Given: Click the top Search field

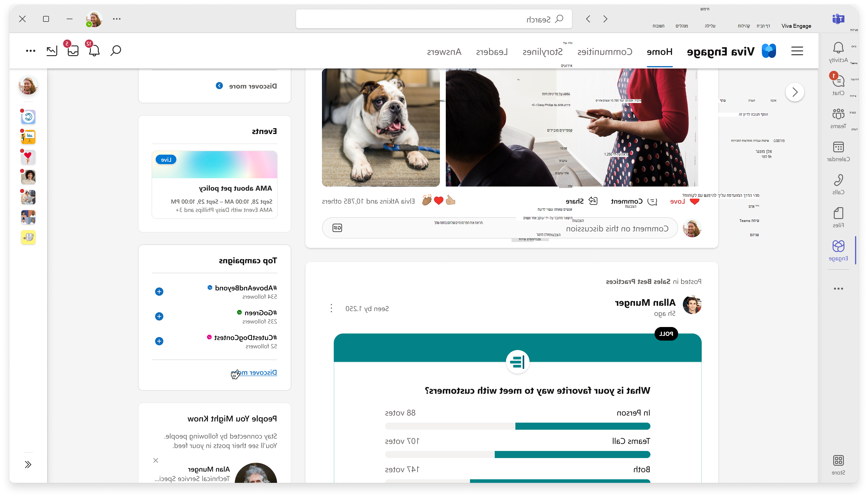Looking at the screenshot, I should point(434,19).
